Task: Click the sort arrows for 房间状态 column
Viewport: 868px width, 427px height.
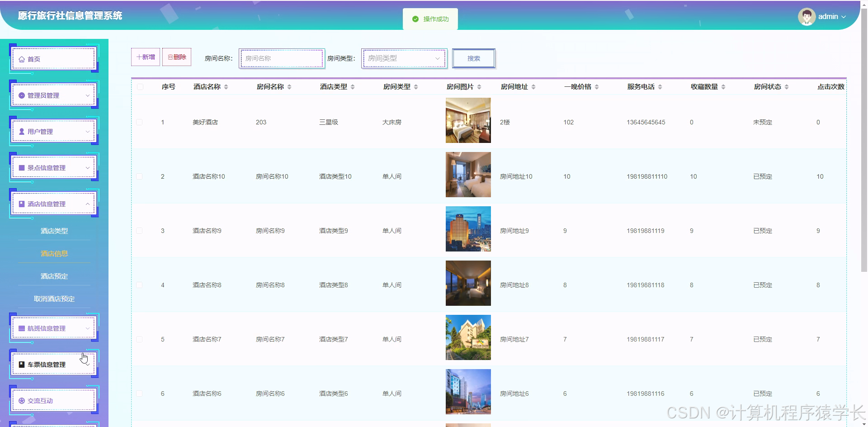Action: tap(787, 87)
